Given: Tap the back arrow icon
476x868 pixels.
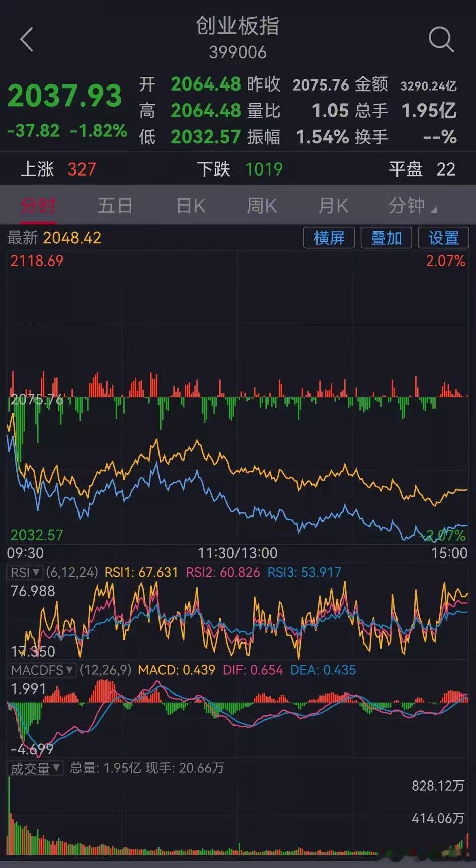Looking at the screenshot, I should tap(27, 39).
